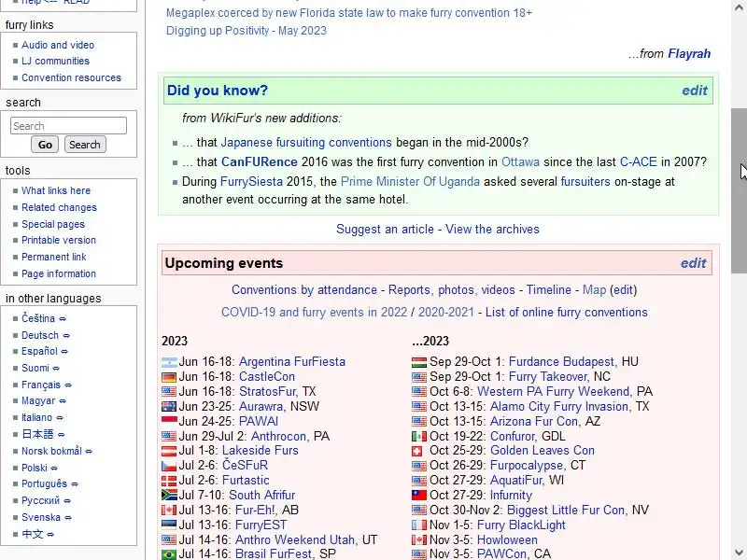Focus the sidebar Search input field
This screenshot has width=747, height=560.
68,126
